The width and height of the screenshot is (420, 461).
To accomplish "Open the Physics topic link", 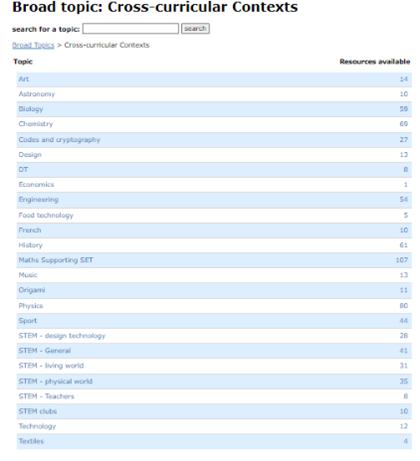I will click(31, 306).
